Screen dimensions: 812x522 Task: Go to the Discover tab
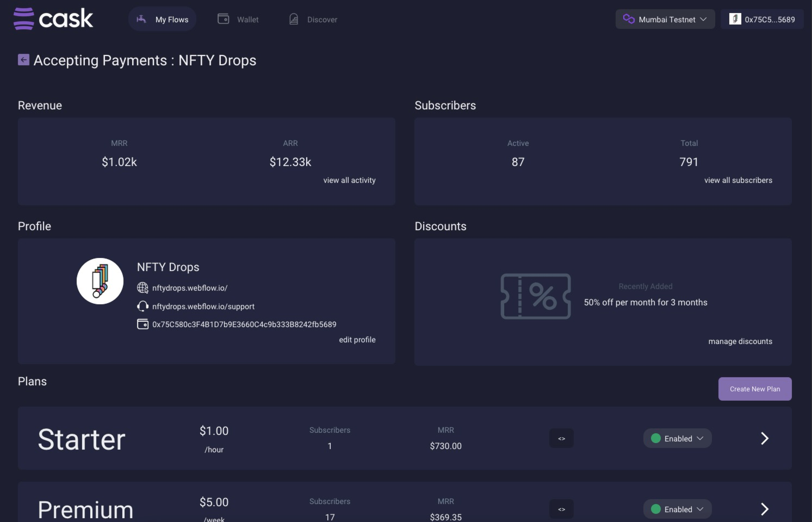(313, 19)
